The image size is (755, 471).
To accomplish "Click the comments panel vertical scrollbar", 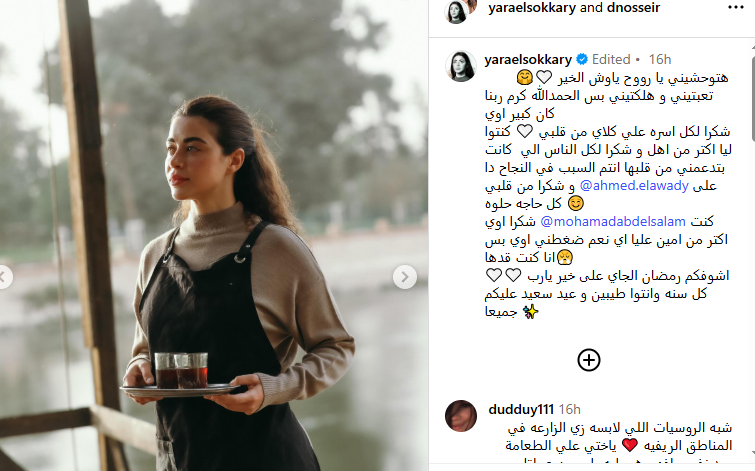I will pos(753,87).
